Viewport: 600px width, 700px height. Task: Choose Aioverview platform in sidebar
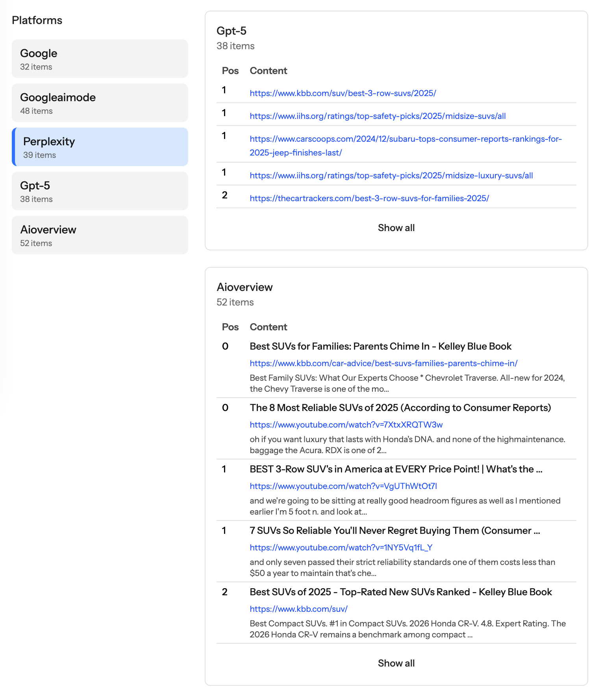(100, 235)
